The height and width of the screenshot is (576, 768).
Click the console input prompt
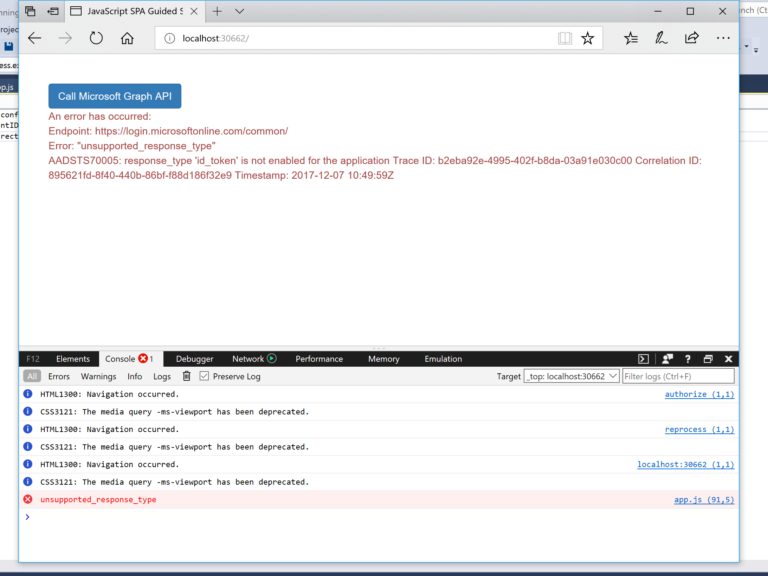379,517
